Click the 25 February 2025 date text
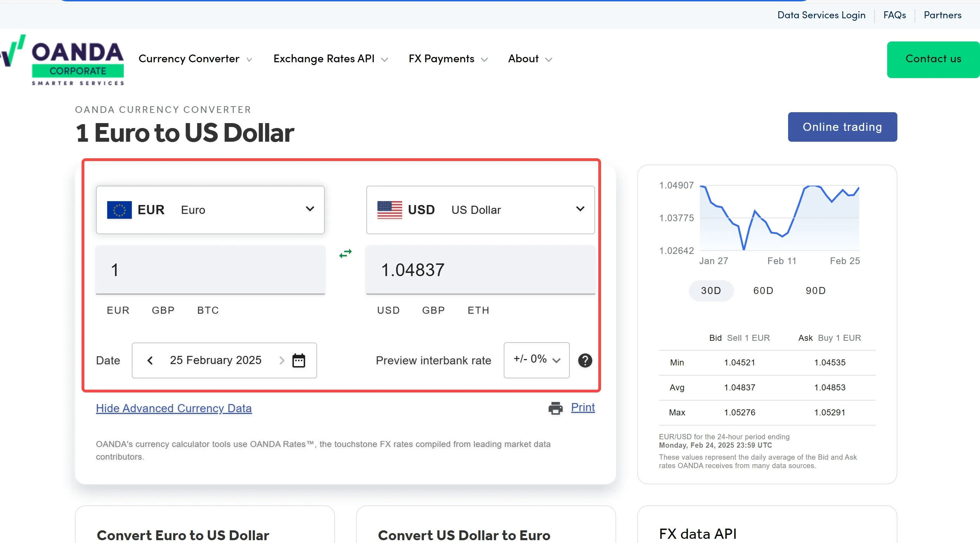This screenshot has height=543, width=980. pyautogui.click(x=216, y=360)
